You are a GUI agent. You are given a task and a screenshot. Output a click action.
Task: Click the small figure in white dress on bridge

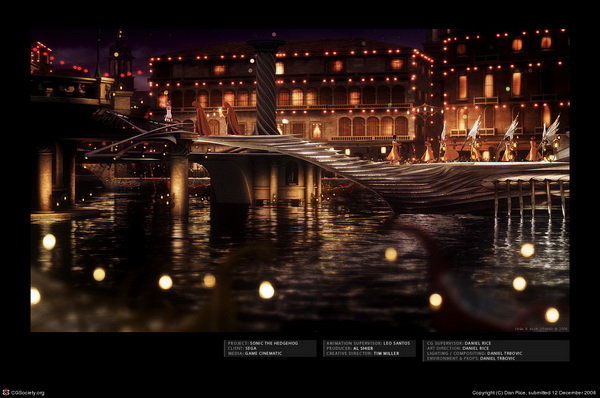(168, 111)
